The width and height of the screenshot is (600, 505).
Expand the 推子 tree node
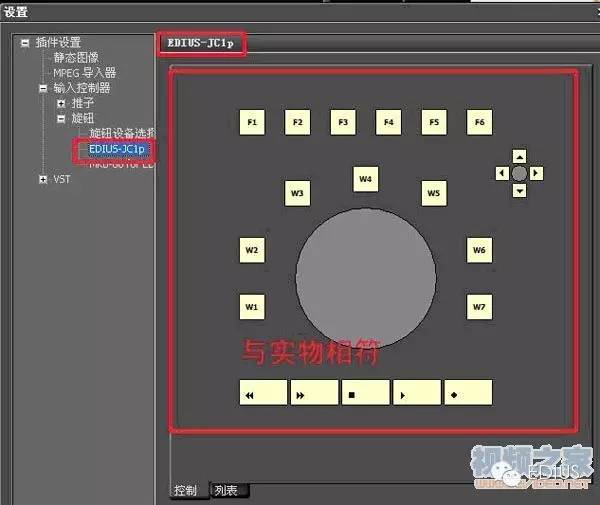pos(61,103)
